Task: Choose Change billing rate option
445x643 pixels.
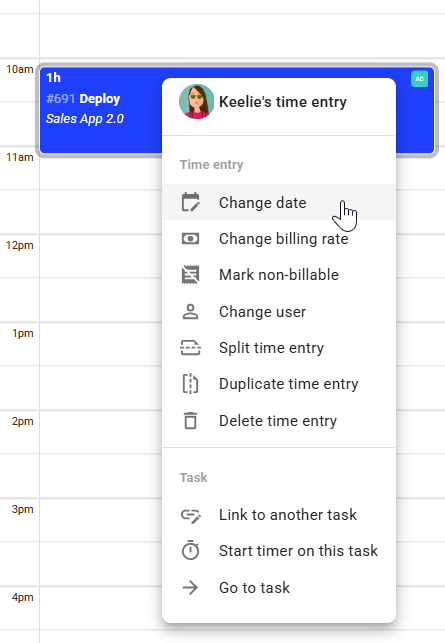Action: (x=279, y=238)
